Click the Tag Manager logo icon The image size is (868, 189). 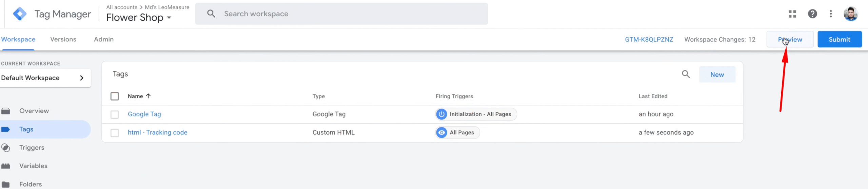[x=20, y=14]
